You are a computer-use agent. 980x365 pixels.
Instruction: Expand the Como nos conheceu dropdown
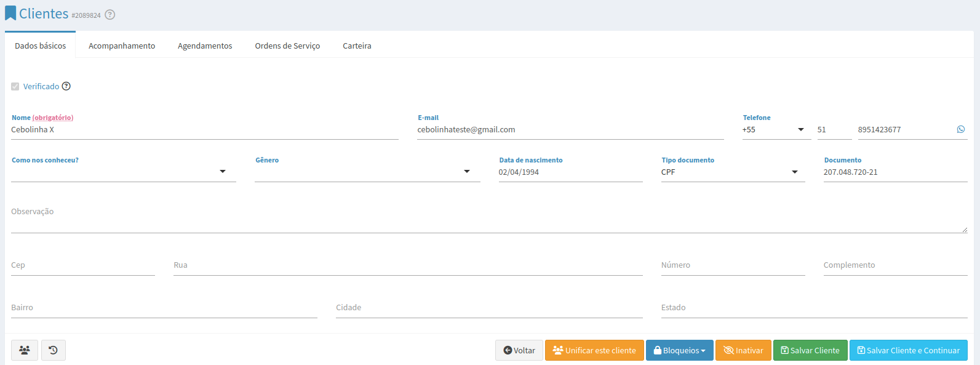(x=124, y=172)
